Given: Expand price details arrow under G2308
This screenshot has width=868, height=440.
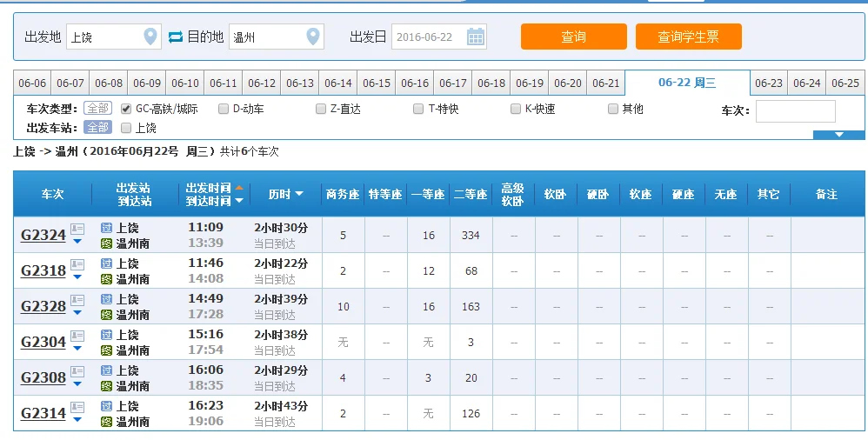Looking at the screenshot, I should pos(77,384).
